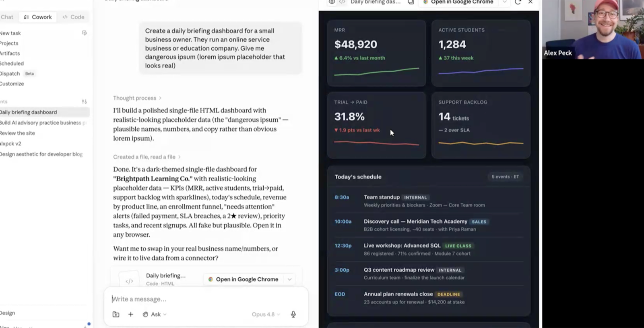Open Scheduled in the sidebar
Viewport: 644px width, 328px height.
12,63
